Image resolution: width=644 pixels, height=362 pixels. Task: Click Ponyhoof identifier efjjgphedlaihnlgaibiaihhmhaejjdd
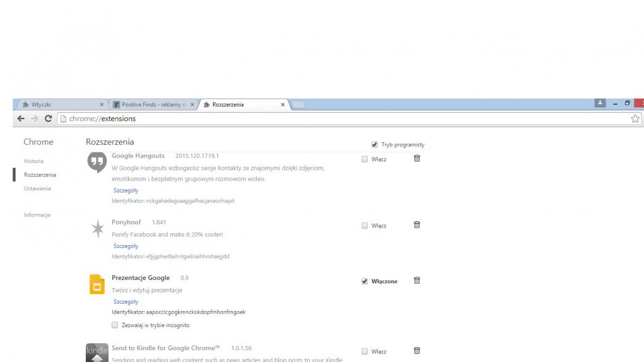click(x=188, y=256)
